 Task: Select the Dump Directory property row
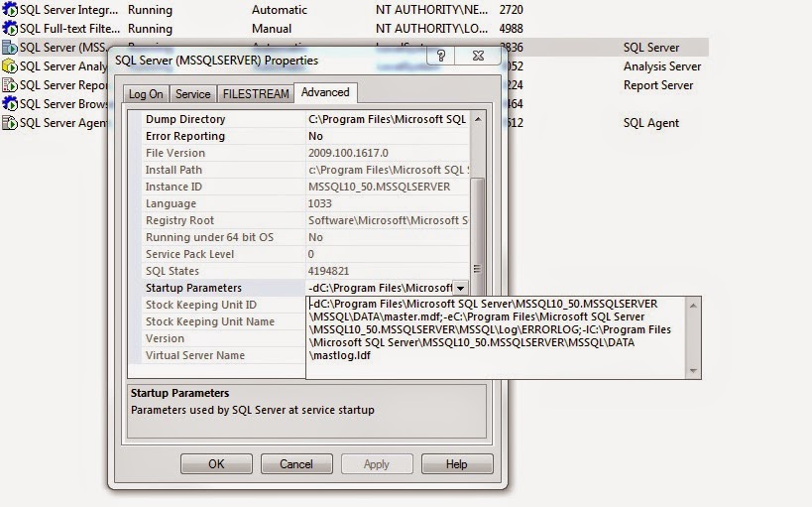coord(305,119)
